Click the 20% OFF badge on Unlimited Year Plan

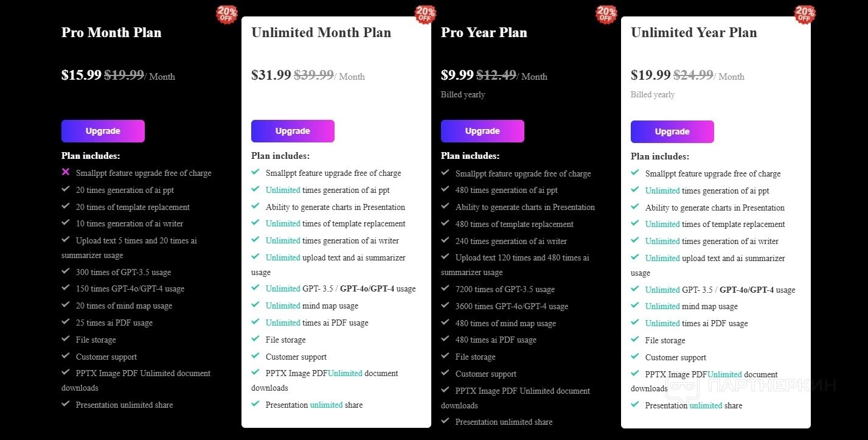click(805, 15)
